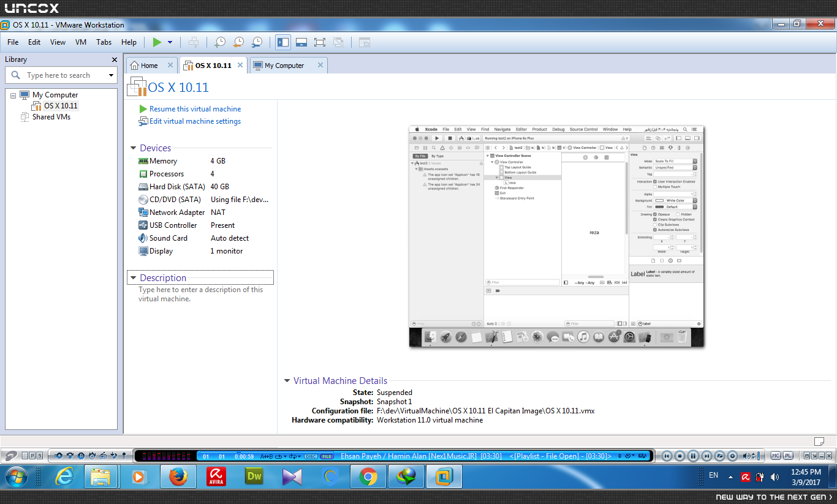
Task: Pause the media player
Action: tap(693, 456)
